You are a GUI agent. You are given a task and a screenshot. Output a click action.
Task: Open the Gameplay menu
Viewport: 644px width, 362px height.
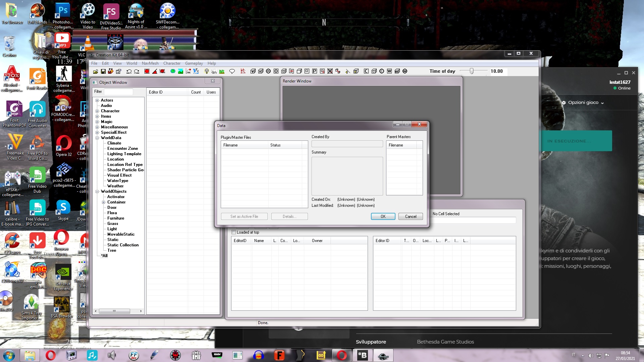click(194, 63)
